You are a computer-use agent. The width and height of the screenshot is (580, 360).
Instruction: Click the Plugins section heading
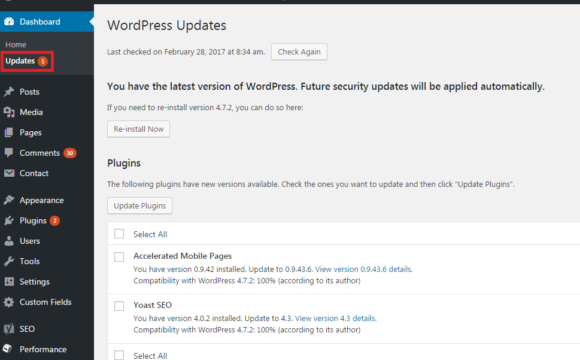(x=124, y=163)
